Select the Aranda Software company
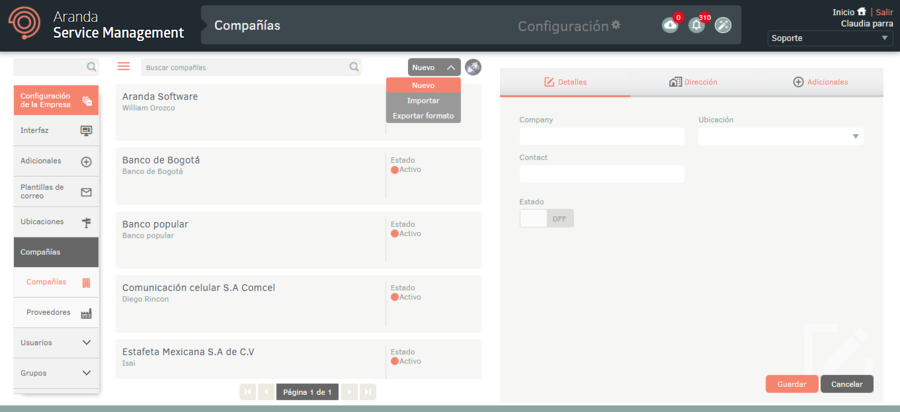900x412 pixels. pyautogui.click(x=298, y=112)
